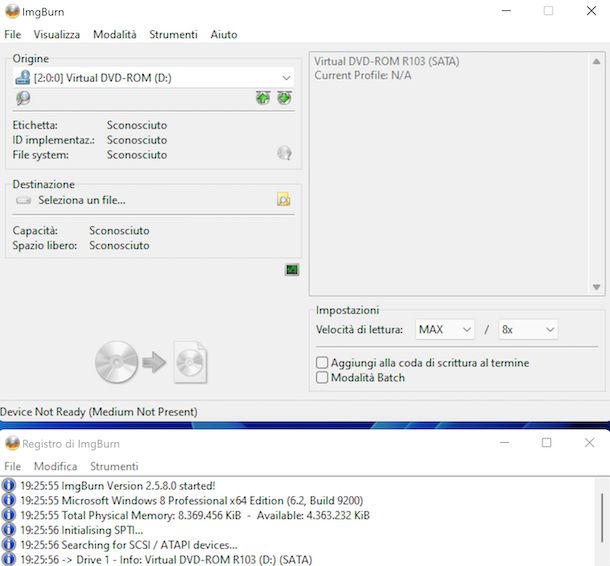Select the 'ImgBurn Version 2.5.8.0 started!' log line
Screen dimensions: 610x566
point(117,485)
